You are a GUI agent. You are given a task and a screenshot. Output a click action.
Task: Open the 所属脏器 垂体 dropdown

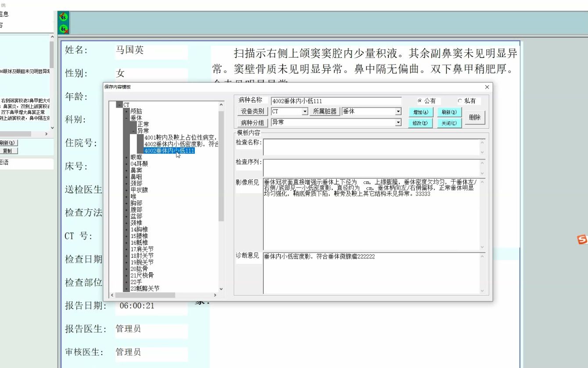pos(398,111)
